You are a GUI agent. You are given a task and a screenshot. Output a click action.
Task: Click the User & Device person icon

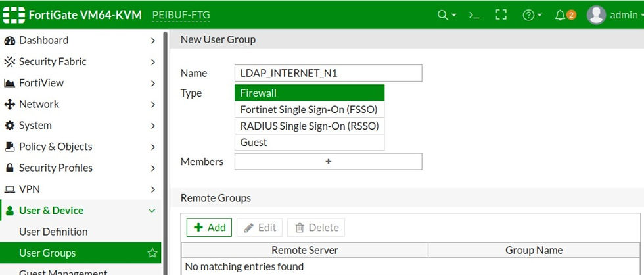pos(10,211)
